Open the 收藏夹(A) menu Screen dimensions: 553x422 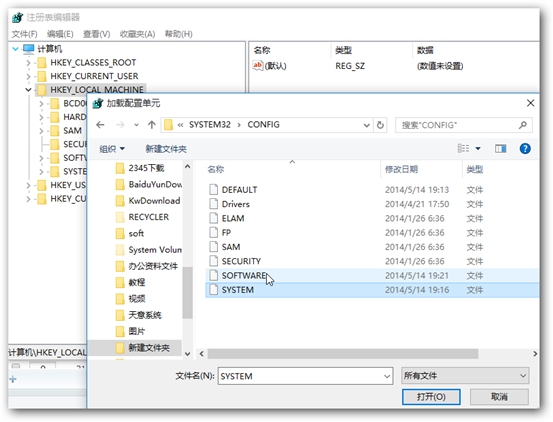click(137, 34)
